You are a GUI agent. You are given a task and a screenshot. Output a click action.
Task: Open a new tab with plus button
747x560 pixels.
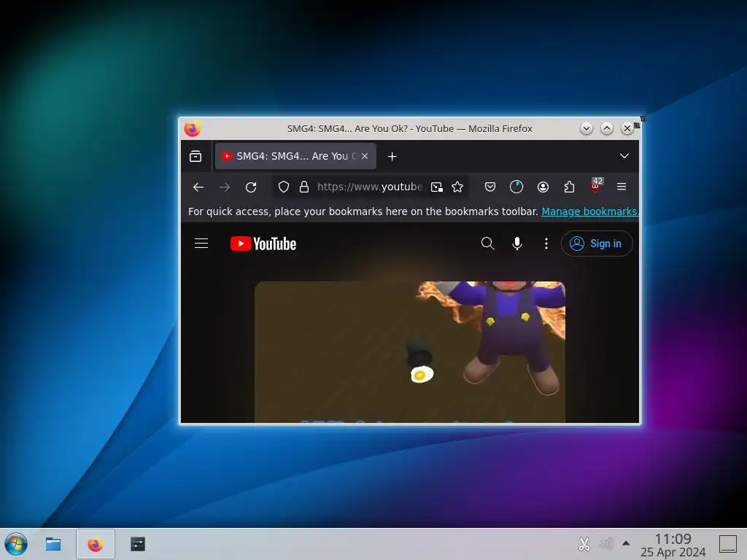pyautogui.click(x=392, y=156)
